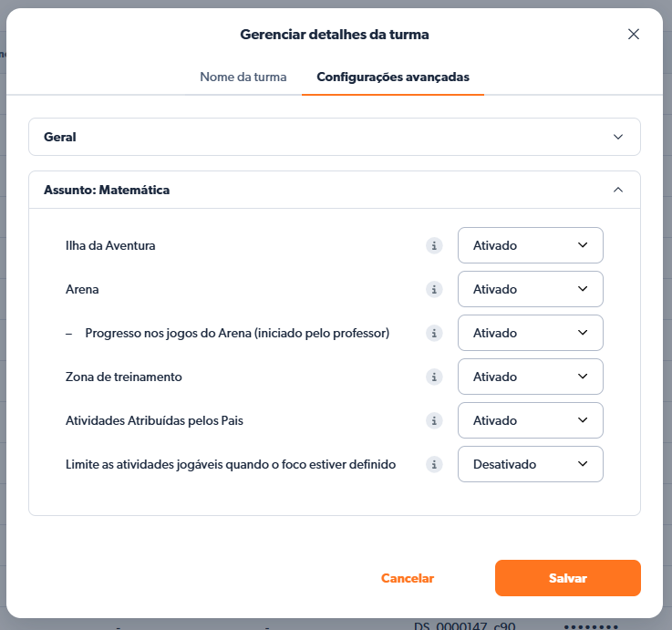The height and width of the screenshot is (630, 672).
Task: Click the info icon beside Arena
Action: (x=434, y=289)
